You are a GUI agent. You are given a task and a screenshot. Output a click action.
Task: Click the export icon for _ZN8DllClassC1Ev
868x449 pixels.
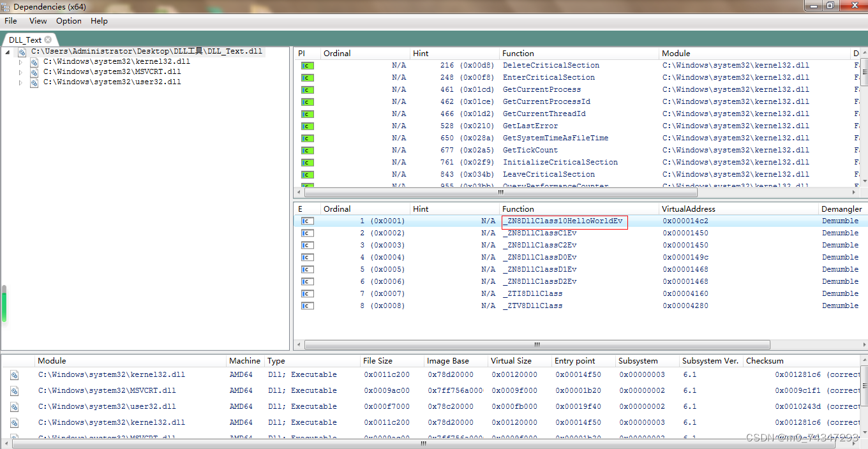pyautogui.click(x=308, y=233)
